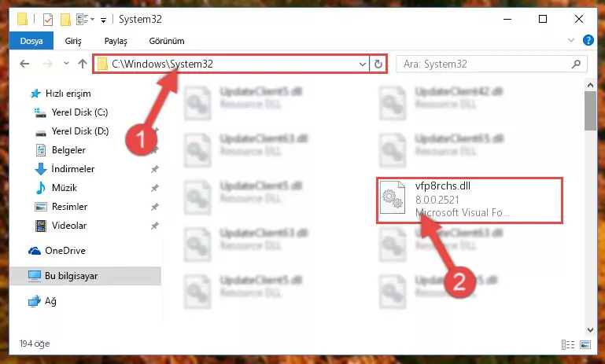Viewport: 605px width, 364px height.
Task: Click the Back navigation arrow
Action: pyautogui.click(x=24, y=64)
